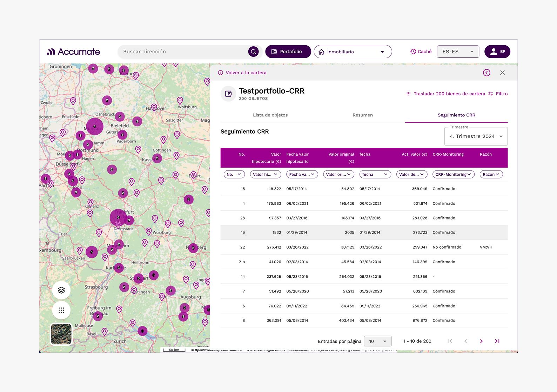Click the map pin near Wolfsburg
557x392 pixels.
tap(180, 100)
